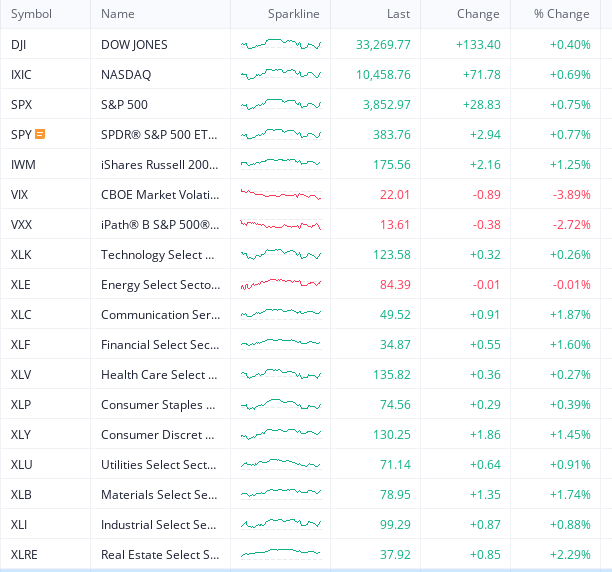Open the XLRE sparkline chart
This screenshot has width=612, height=572.
[281, 553]
